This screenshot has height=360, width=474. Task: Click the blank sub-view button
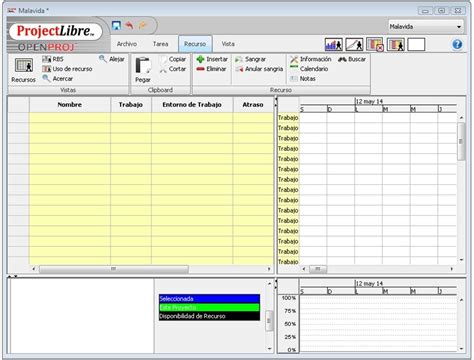coord(416,44)
